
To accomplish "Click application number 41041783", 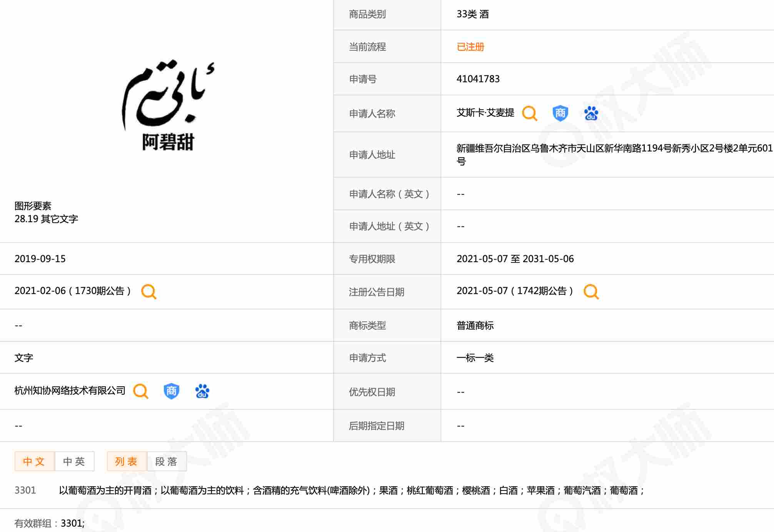I will (478, 79).
